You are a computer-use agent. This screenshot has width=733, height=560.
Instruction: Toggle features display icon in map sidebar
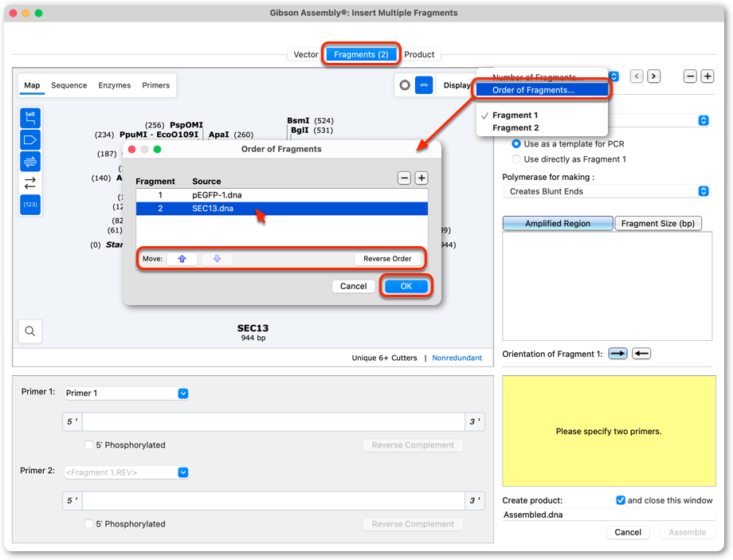30,139
